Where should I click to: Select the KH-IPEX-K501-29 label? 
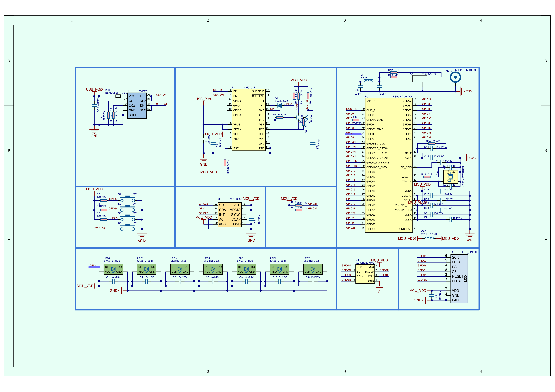click(x=465, y=70)
